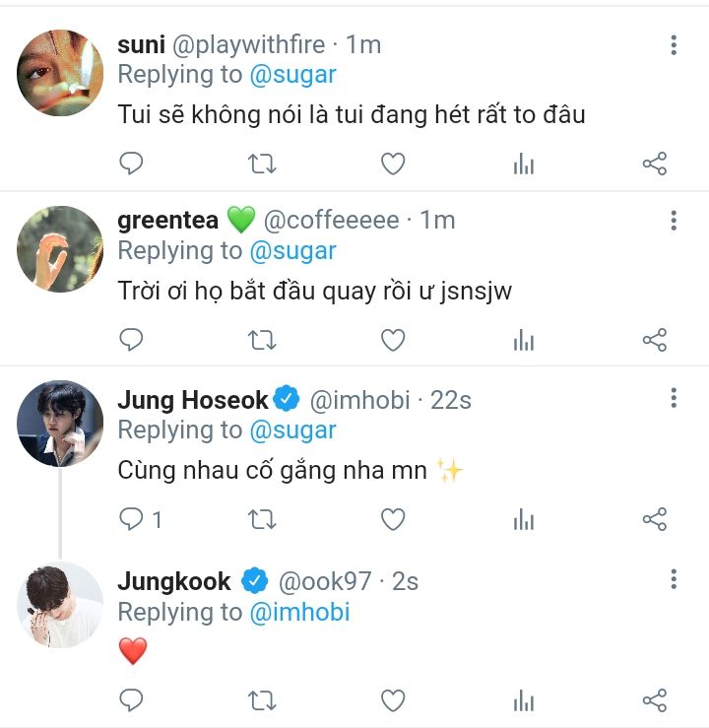This screenshot has height=728, width=709.
Task: Reply to suni's tweet
Action: 131,164
